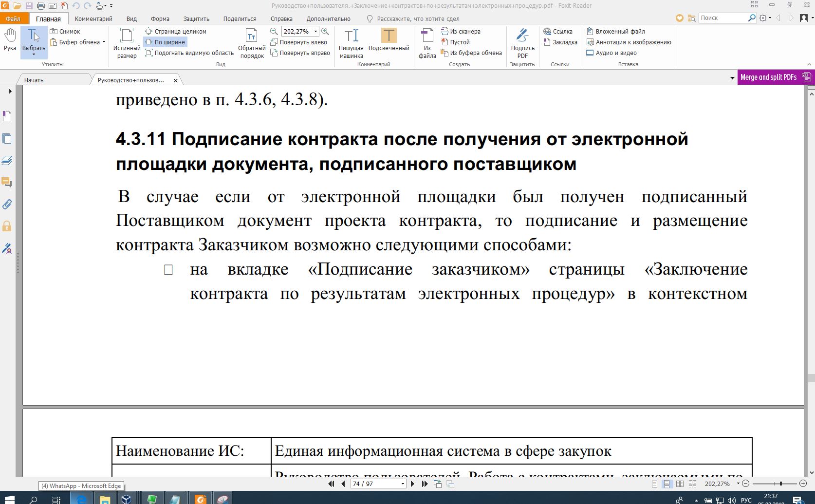Image resolution: width=815 pixels, height=504 pixels.
Task: Toggle Fit Width (По ширине) view
Action: click(x=165, y=42)
